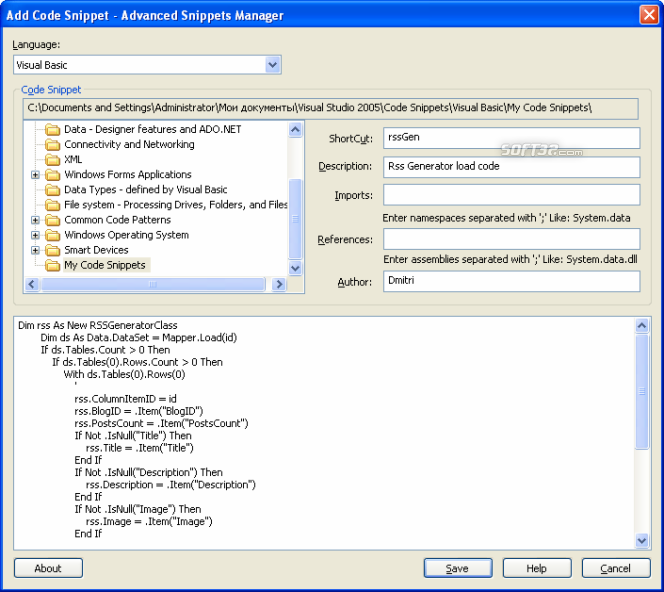The image size is (664, 592).
Task: Expand the Common Code Patterns node
Action: [x=36, y=220]
